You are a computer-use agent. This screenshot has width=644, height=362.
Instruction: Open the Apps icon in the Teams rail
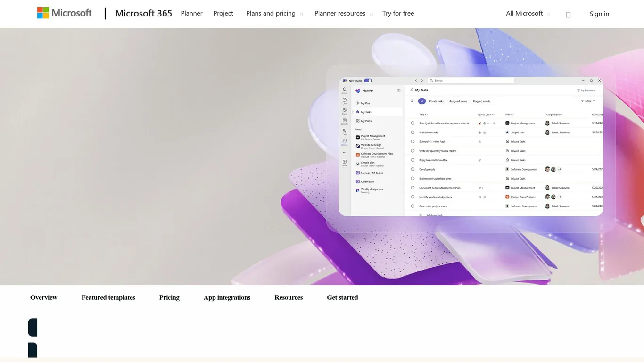pyautogui.click(x=345, y=163)
